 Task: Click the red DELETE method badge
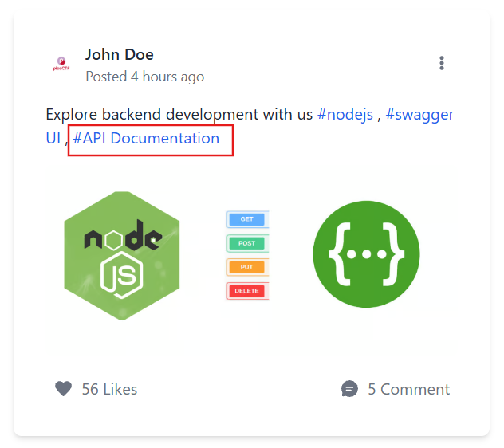[x=247, y=291]
